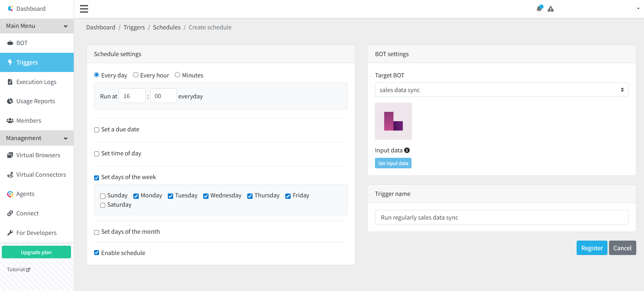644x291 pixels.
Task: Open For Developers page
Action: pyautogui.click(x=37, y=233)
